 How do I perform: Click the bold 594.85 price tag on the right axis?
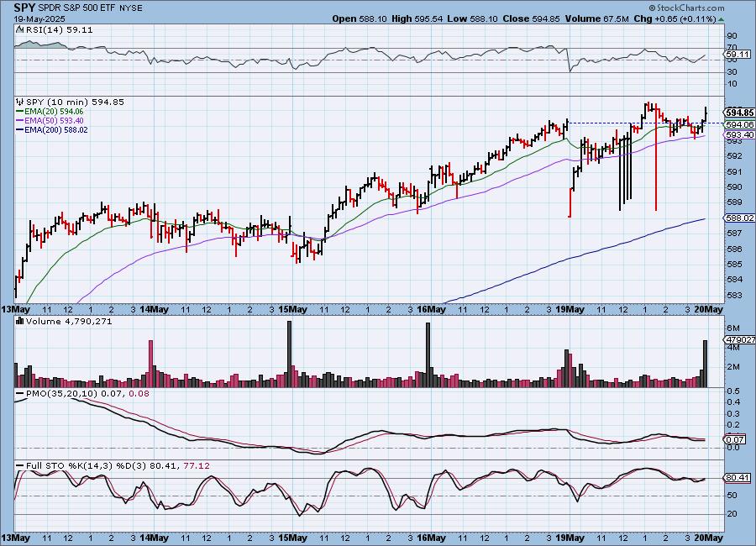click(740, 113)
